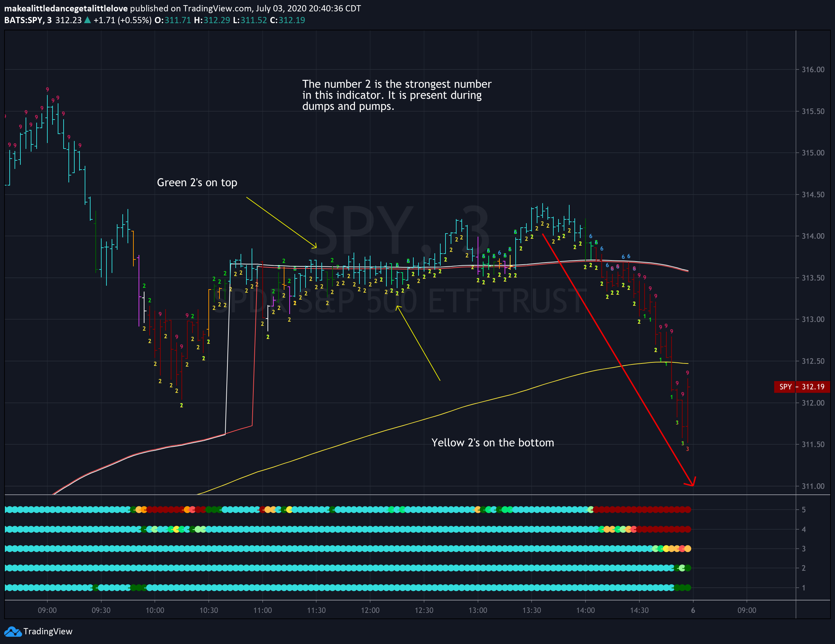Screen dimensions: 835x644
Task: Open author makealittledancegetalittlelove's profile name
Action: click(66, 8)
